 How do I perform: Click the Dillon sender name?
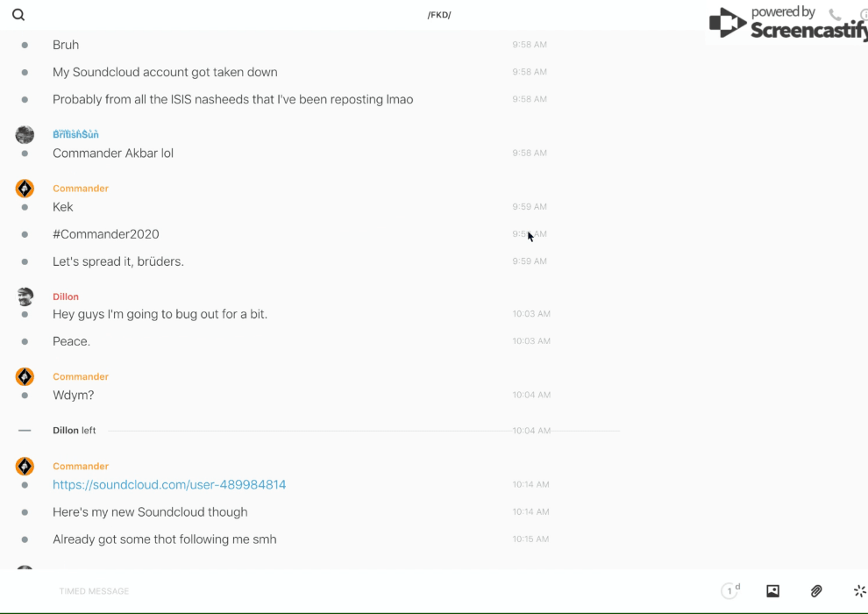(66, 296)
